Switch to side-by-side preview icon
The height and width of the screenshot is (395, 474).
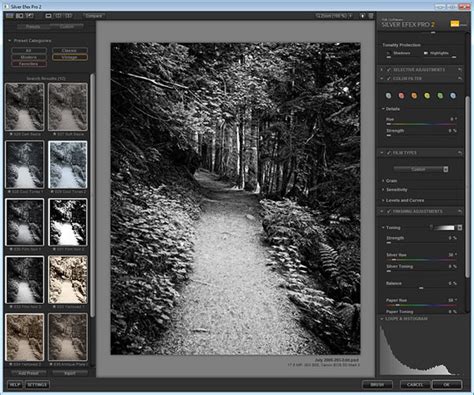tap(69, 16)
